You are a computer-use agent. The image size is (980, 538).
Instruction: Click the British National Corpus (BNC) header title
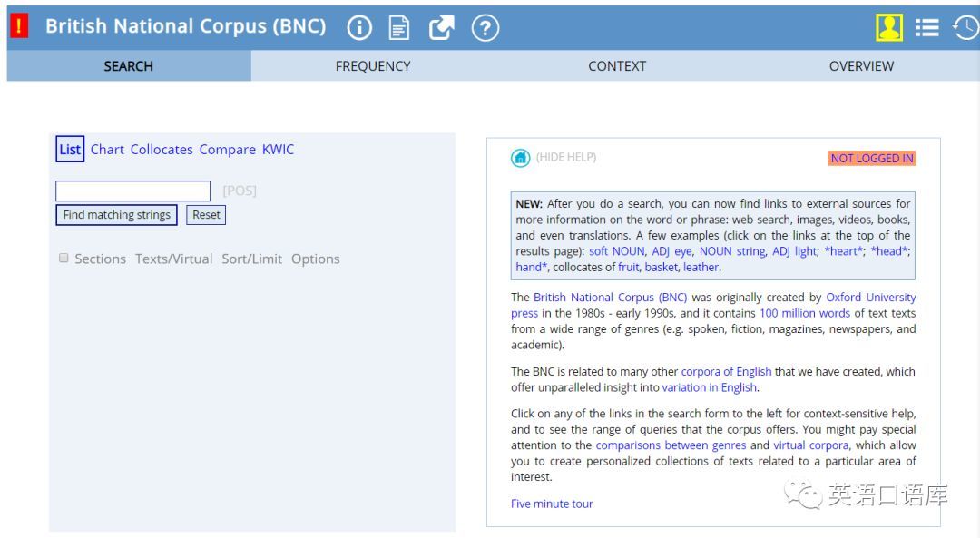click(x=186, y=26)
